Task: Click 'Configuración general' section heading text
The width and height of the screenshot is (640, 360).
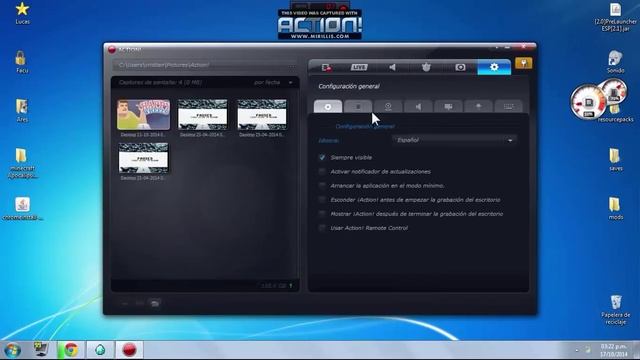Action: point(349,87)
